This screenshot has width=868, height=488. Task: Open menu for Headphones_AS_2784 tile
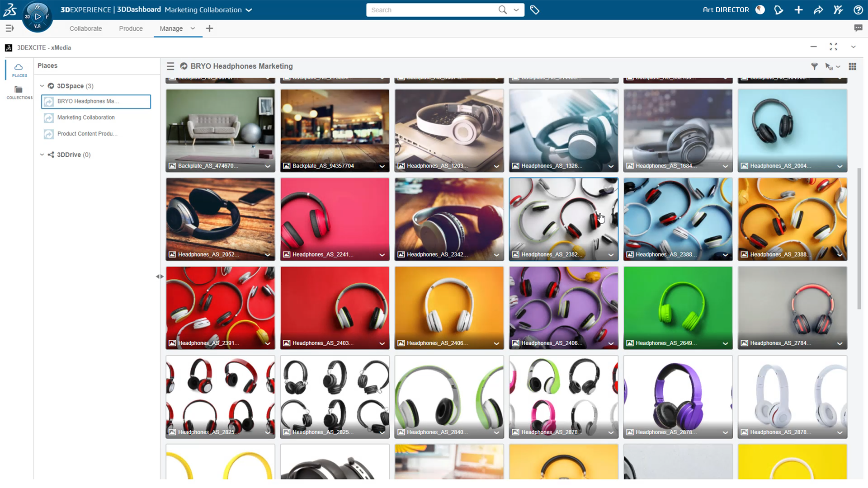[840, 343]
